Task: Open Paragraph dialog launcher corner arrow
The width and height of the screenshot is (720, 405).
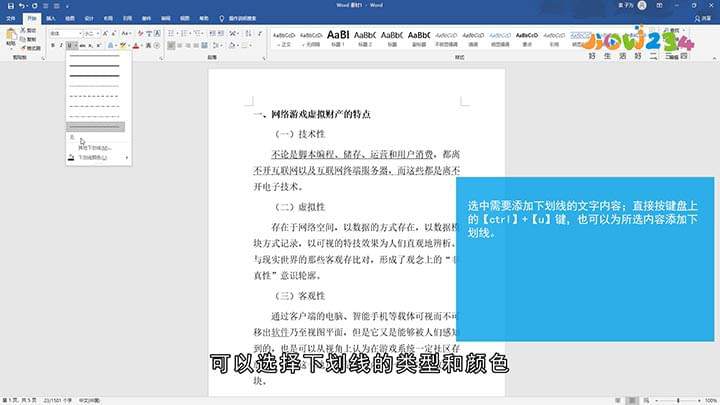Action: [264, 58]
